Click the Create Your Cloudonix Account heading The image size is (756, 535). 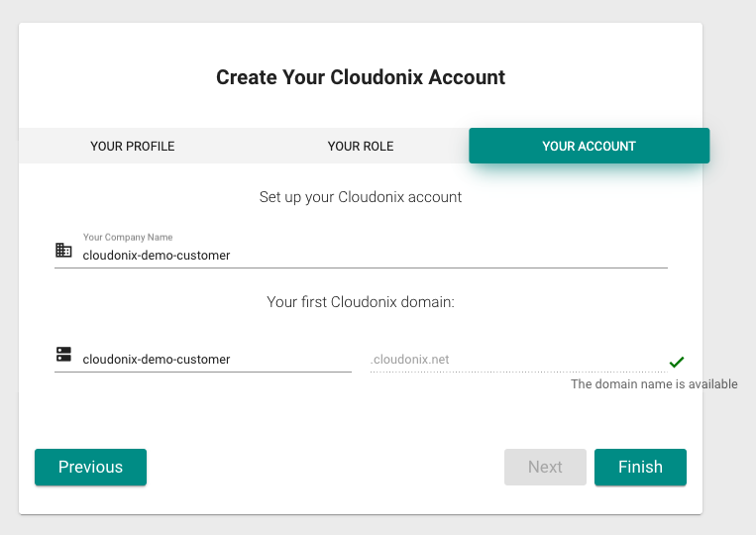point(361,77)
